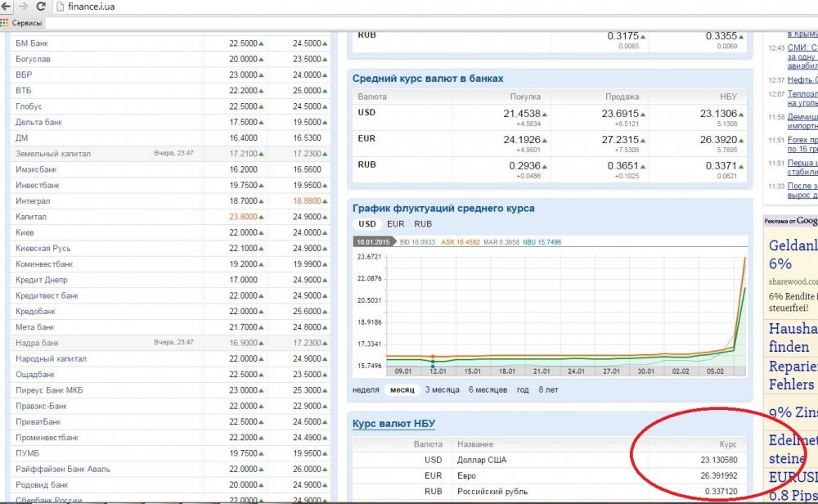Click the browser back arrow
This screenshot has width=818, height=504.
pos(7,7)
